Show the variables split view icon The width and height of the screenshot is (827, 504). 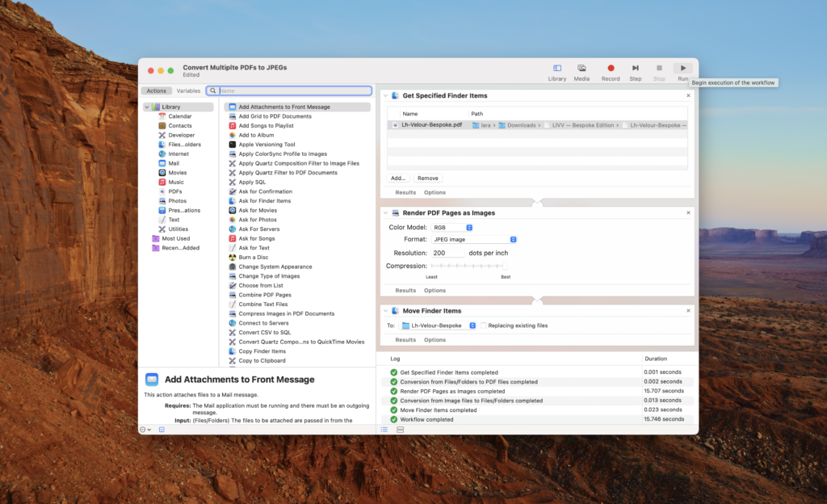tap(400, 430)
